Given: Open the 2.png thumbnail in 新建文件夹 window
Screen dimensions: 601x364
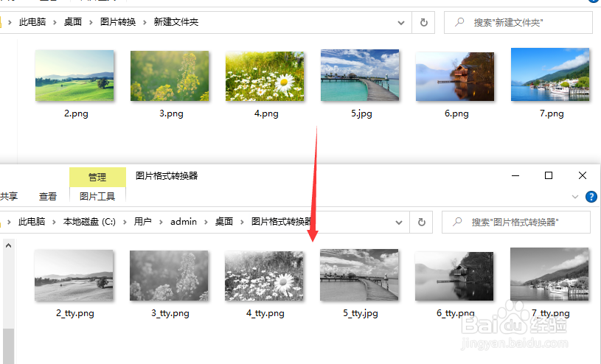Looking at the screenshot, I should coord(74,75).
